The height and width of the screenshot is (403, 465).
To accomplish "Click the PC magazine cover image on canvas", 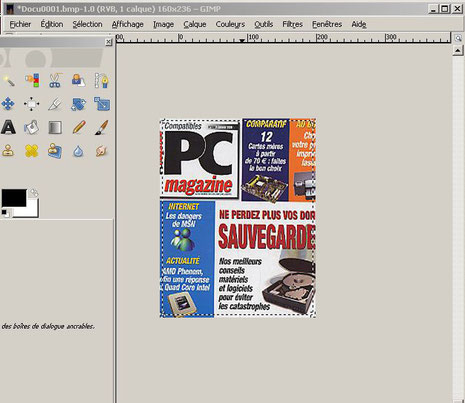I will (x=238, y=218).
